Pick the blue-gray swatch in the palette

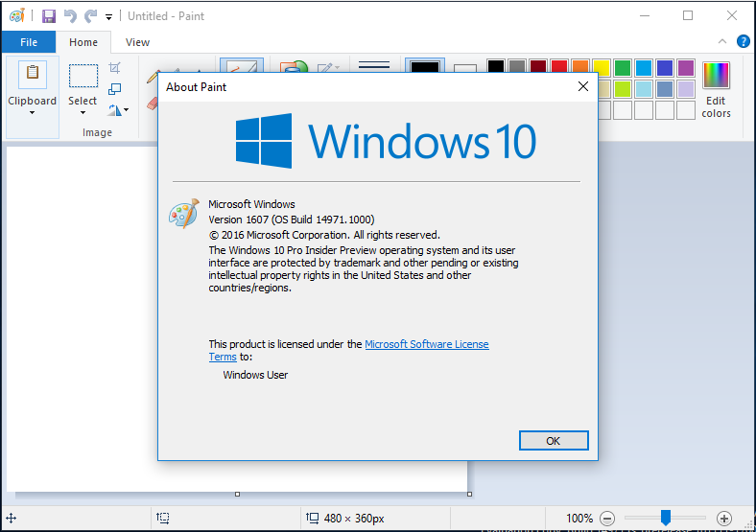click(665, 89)
